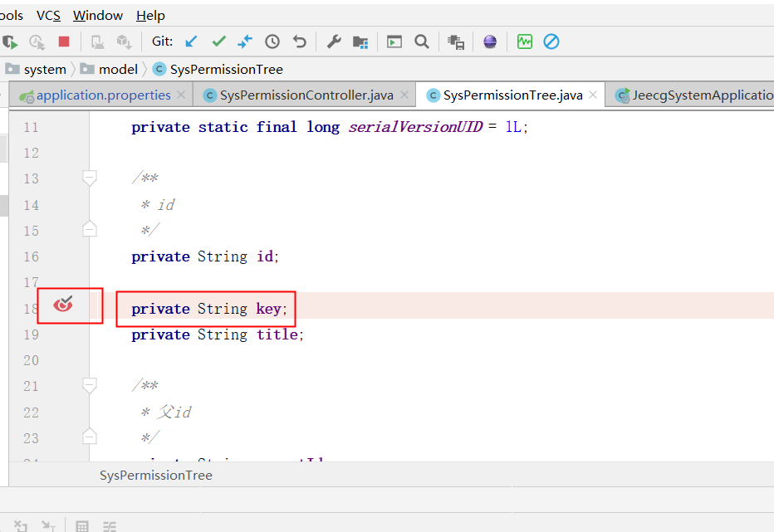Click line number 19 in the gutter

(31, 334)
